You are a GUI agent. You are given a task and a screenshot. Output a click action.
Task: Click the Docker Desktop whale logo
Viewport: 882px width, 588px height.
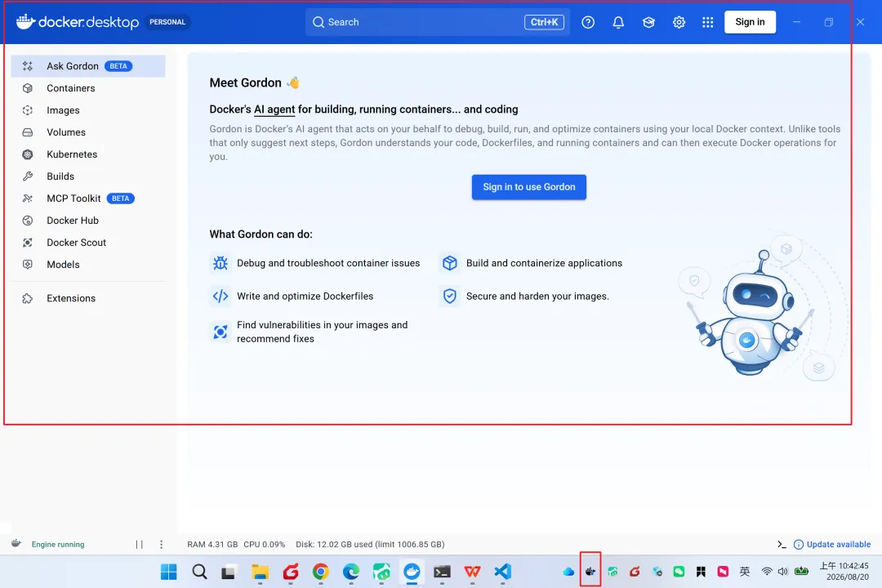(x=26, y=22)
